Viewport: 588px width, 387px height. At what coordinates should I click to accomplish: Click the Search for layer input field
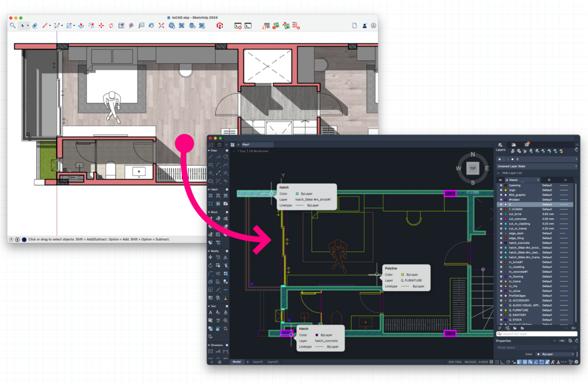(537, 334)
